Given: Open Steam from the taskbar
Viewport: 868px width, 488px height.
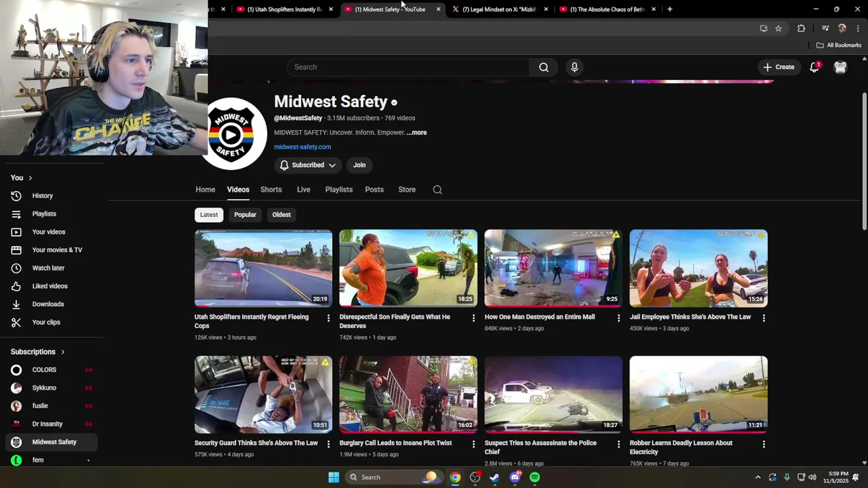Looking at the screenshot, I should (494, 477).
